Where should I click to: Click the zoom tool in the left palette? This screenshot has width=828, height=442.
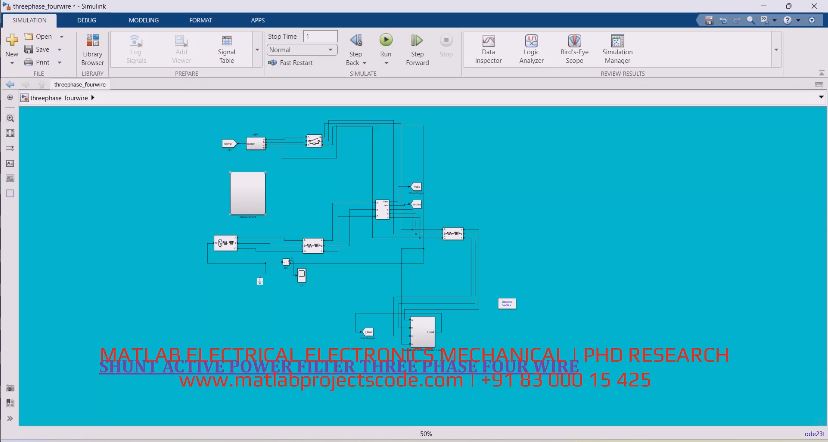[x=10, y=118]
